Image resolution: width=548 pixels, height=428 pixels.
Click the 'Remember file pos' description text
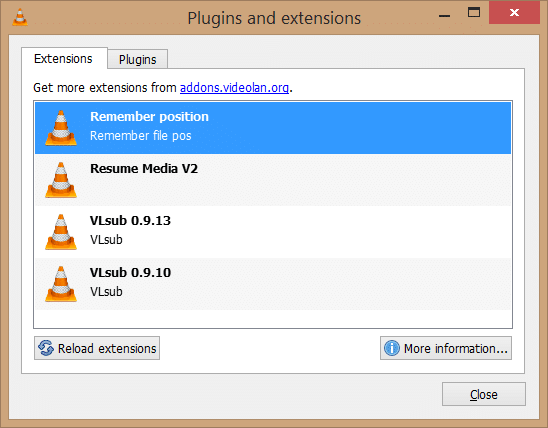point(140,136)
